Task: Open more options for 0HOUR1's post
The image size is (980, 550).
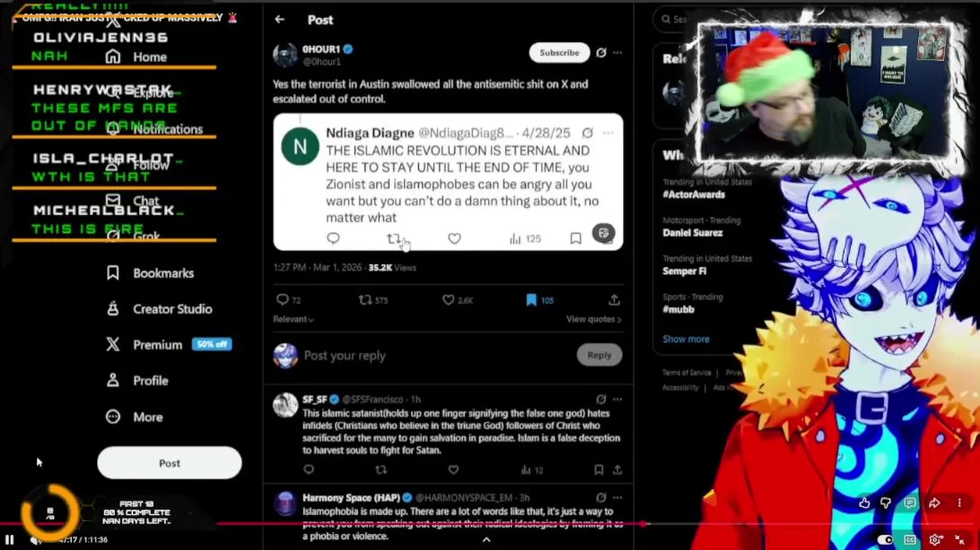Action: 617,53
